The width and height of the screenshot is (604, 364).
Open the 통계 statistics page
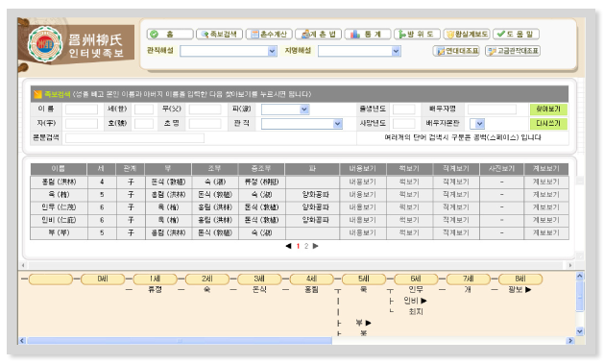pyautogui.click(x=368, y=35)
